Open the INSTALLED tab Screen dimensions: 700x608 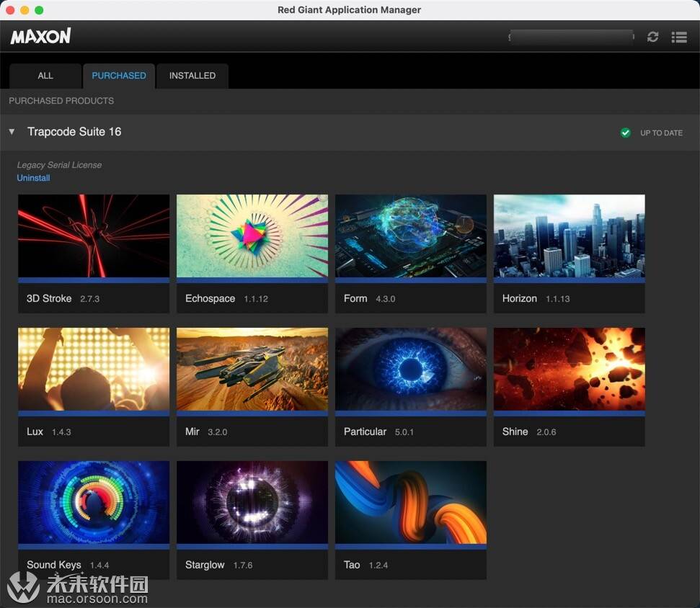[x=192, y=76]
